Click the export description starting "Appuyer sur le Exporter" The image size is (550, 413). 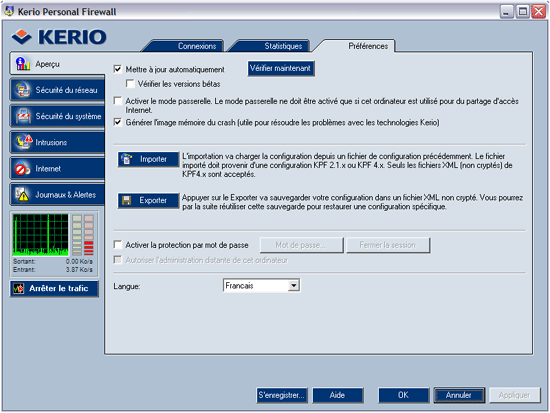point(352,202)
